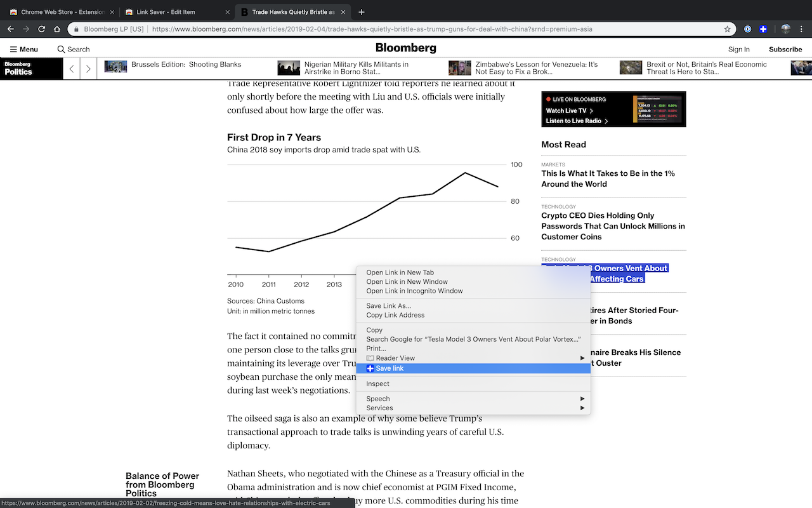
Task: Click the Subscribe link
Action: [x=785, y=49]
